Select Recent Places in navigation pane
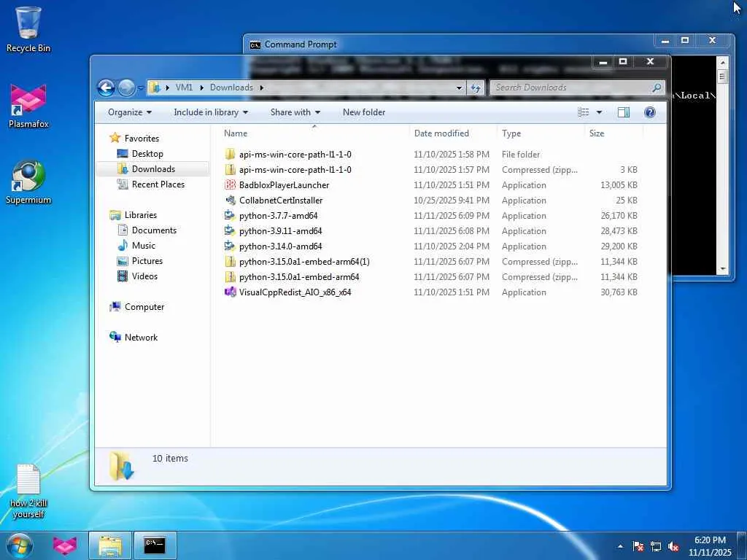The image size is (747, 560). pyautogui.click(x=158, y=184)
